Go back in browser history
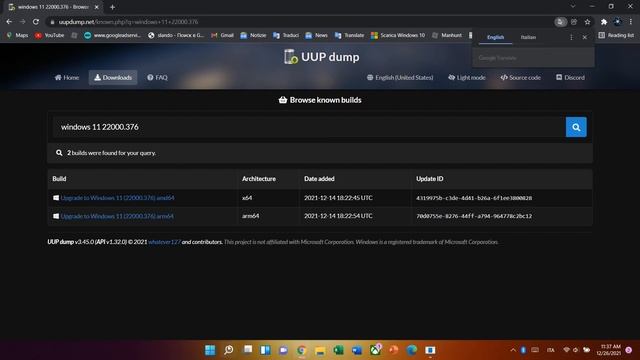 [9, 22]
